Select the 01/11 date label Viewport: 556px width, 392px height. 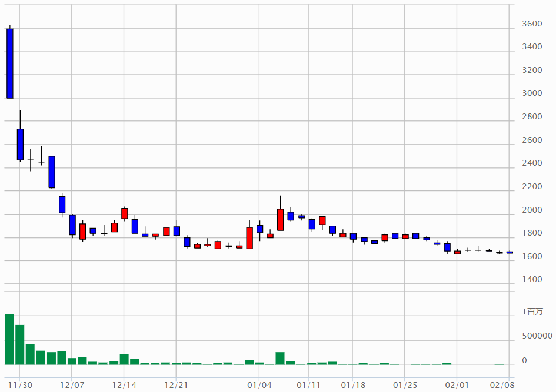(x=308, y=385)
